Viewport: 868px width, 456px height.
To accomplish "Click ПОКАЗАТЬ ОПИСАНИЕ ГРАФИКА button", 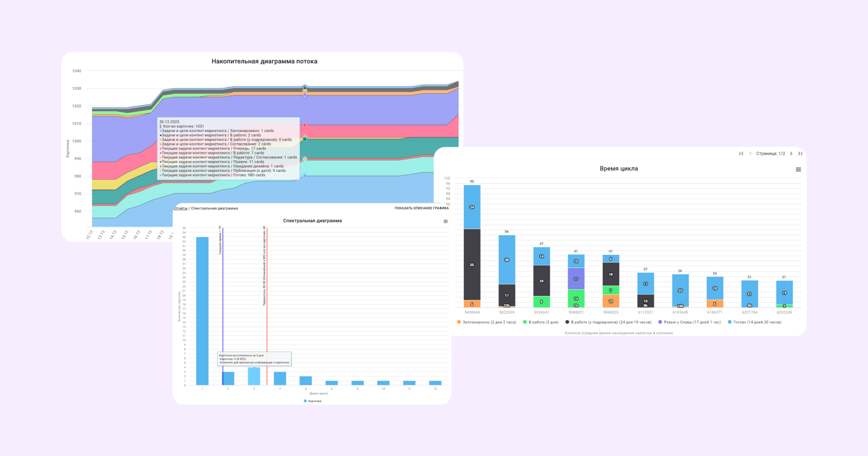I will [x=422, y=208].
